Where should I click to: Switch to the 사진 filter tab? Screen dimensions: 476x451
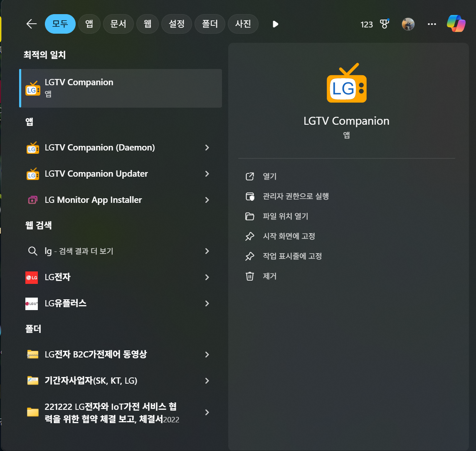[243, 24]
